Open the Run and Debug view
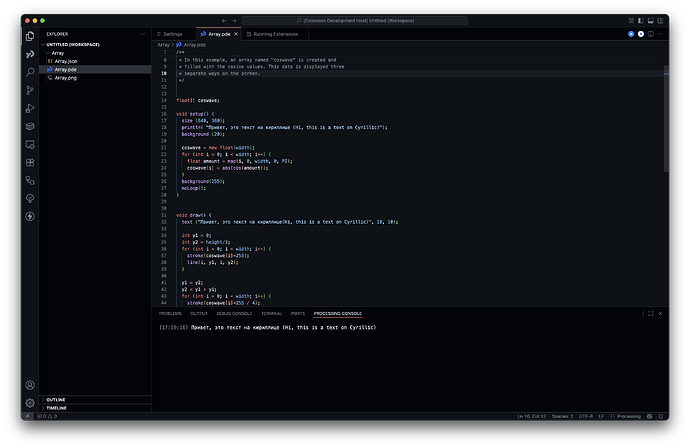The image size is (690, 448). [31, 108]
